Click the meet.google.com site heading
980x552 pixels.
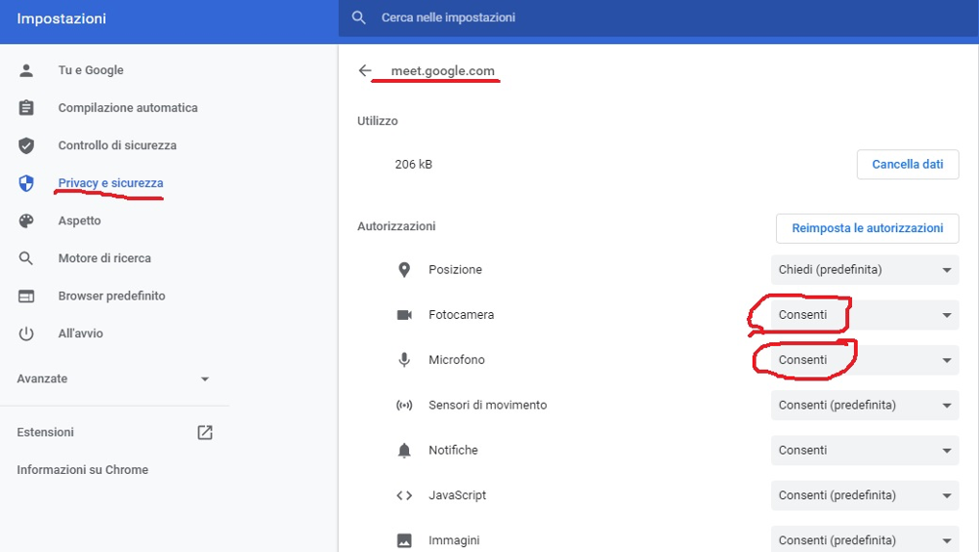click(442, 71)
